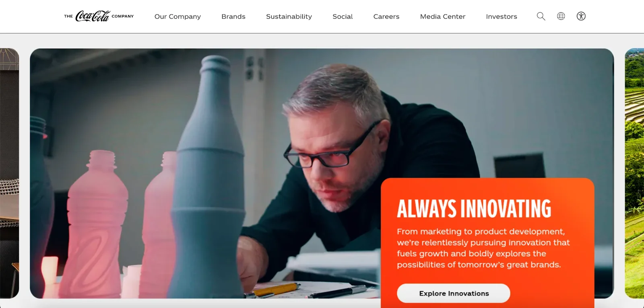Open the accessibility options icon

581,16
